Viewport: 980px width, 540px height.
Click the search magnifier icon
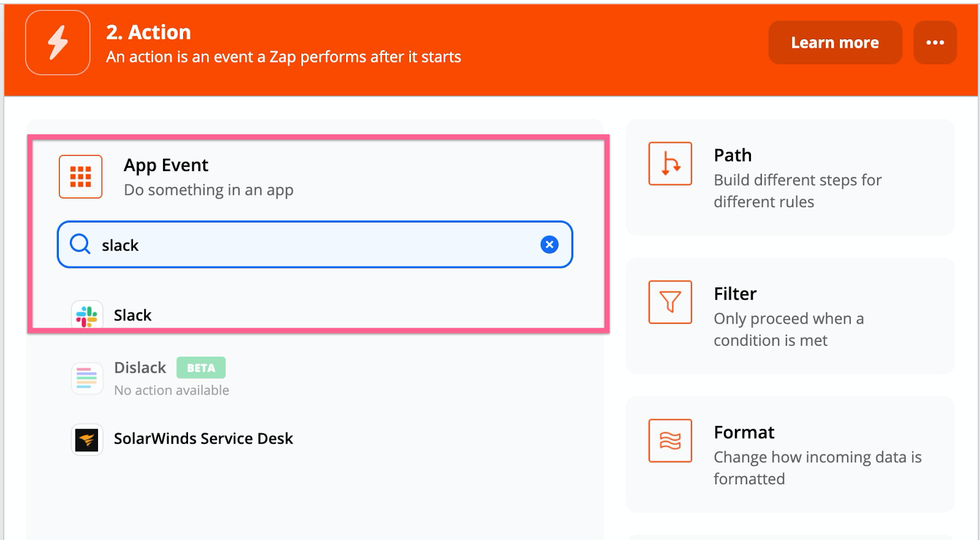coord(80,244)
